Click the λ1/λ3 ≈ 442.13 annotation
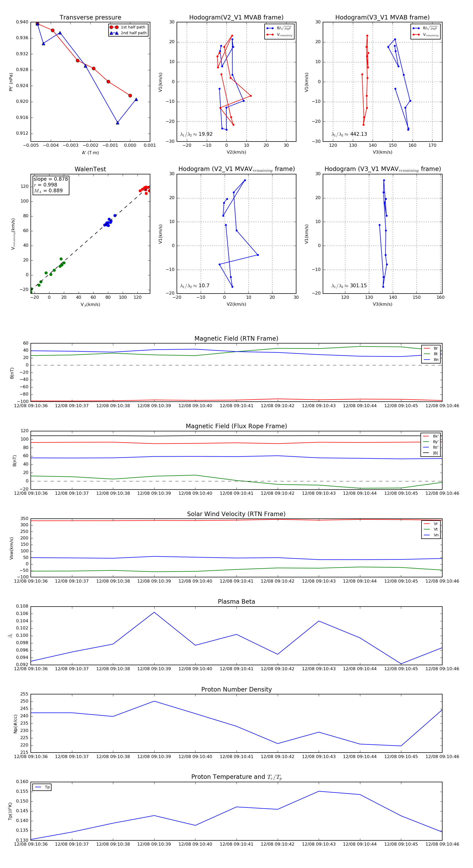The height and width of the screenshot is (868, 473). click(349, 134)
